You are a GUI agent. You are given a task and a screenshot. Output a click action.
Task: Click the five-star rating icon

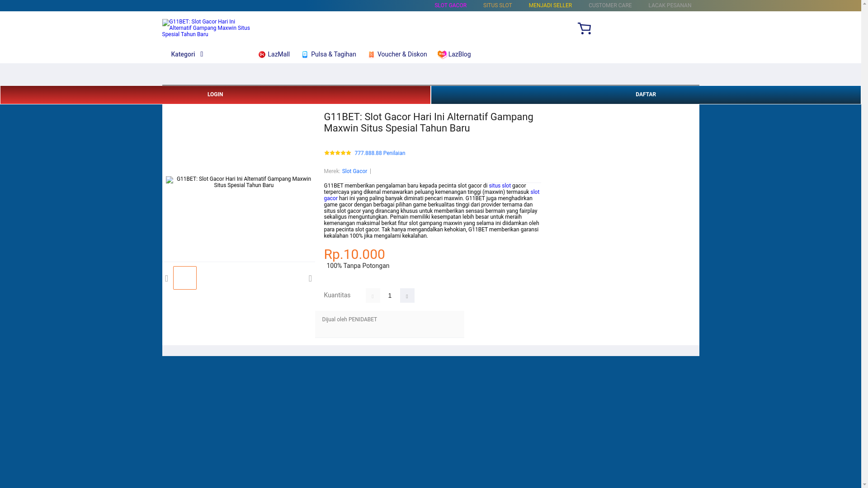[x=337, y=153]
